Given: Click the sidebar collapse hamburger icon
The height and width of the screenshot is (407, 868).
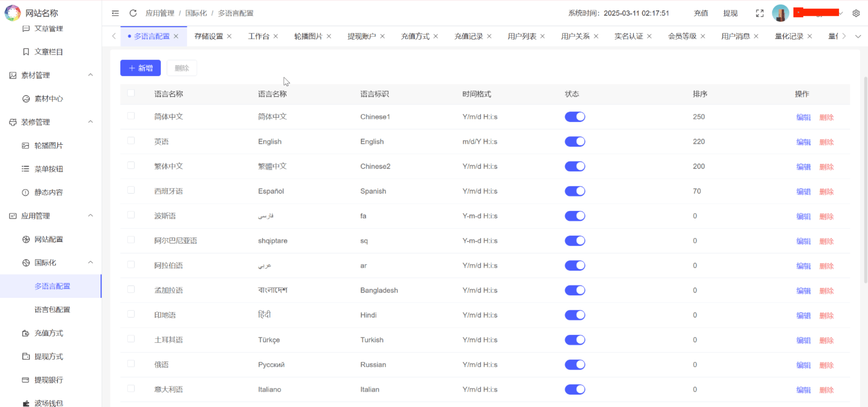Looking at the screenshot, I should 115,13.
